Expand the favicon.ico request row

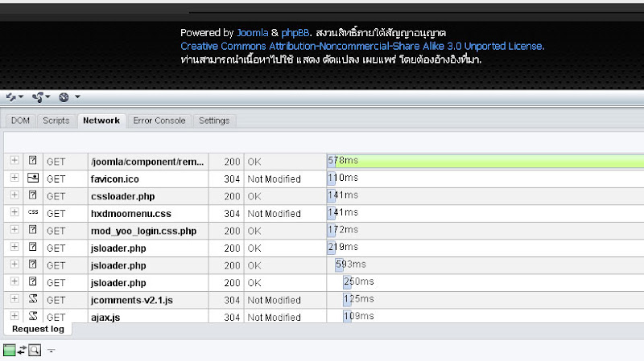click(x=14, y=178)
